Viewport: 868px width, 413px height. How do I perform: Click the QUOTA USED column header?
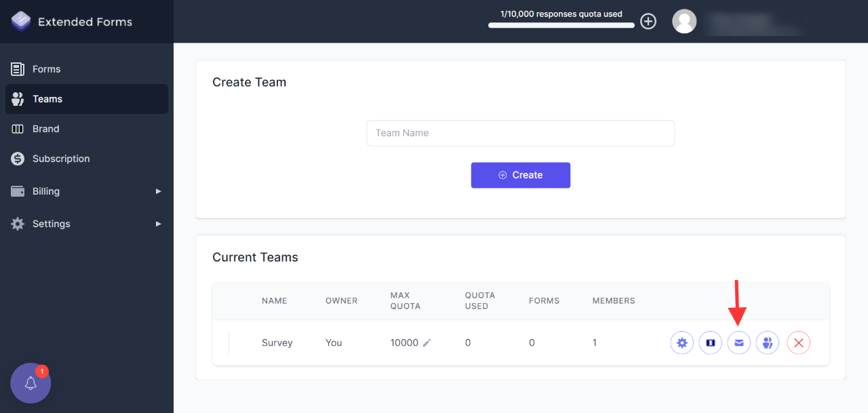click(480, 300)
